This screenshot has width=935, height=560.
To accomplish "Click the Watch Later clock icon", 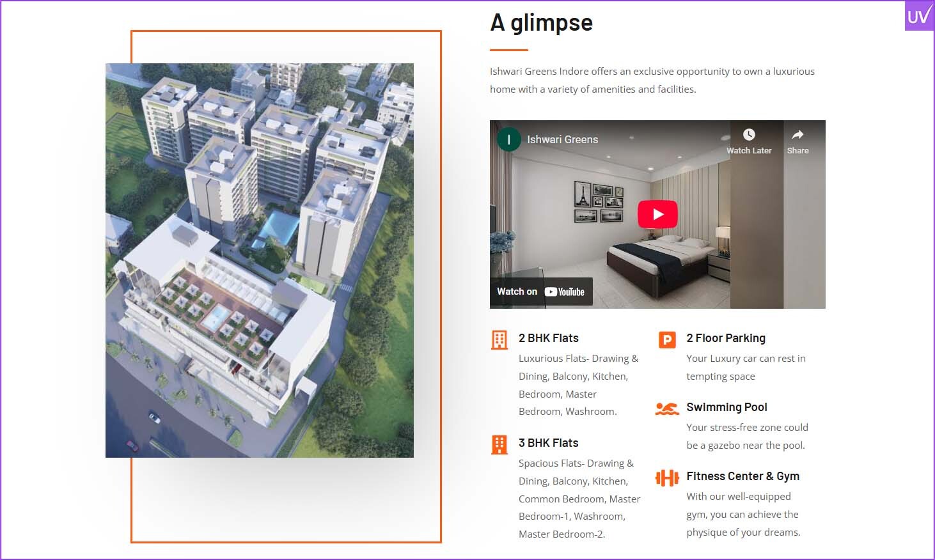I will [749, 134].
